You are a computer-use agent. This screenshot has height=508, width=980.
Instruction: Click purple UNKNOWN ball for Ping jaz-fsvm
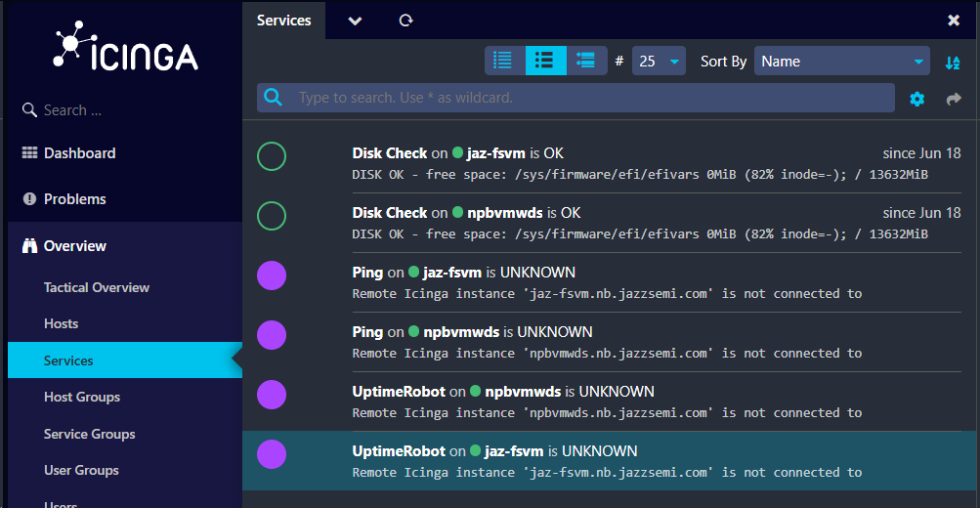pos(272,275)
